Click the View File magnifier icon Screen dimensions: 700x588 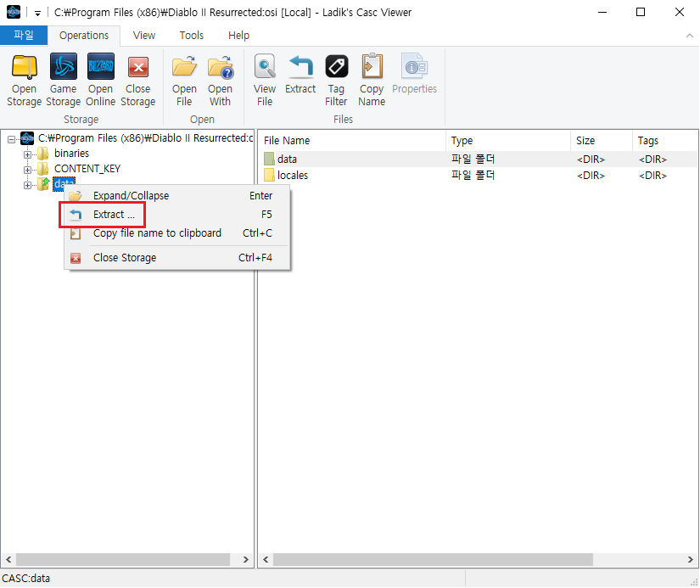265,67
